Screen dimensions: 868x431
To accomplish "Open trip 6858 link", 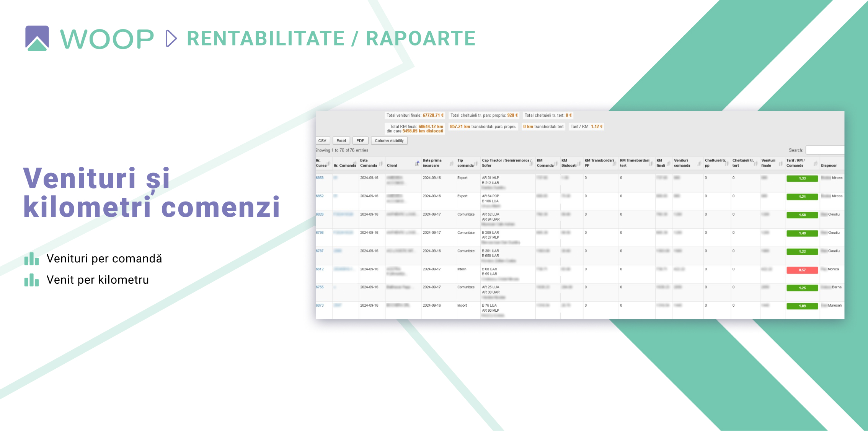I will [320, 178].
